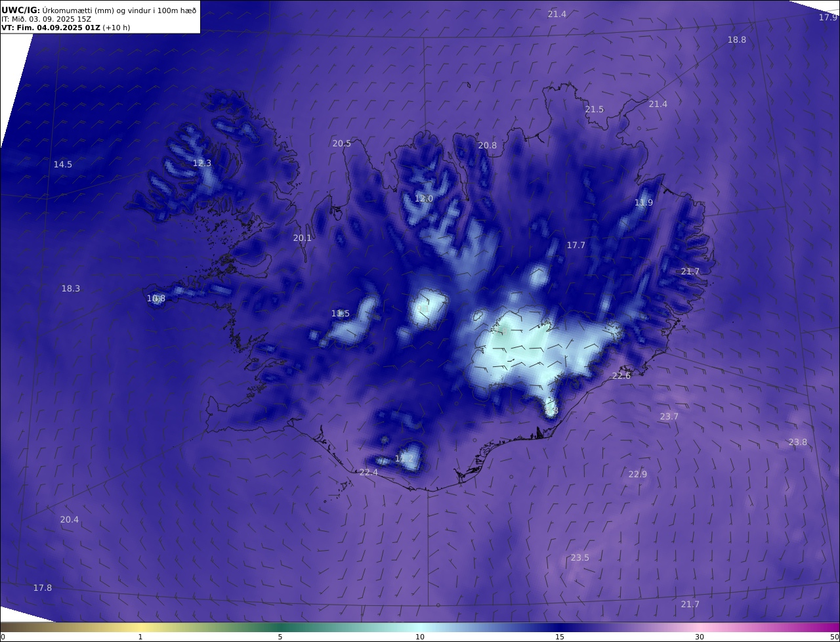Click the init time 'IT: Mið. 03. 09. 2025 15Z'
Screen dimensions: 840x642
[46, 19]
